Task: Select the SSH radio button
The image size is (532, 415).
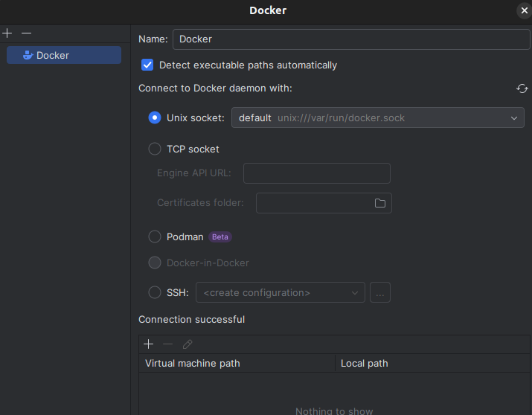Action: [x=155, y=292]
